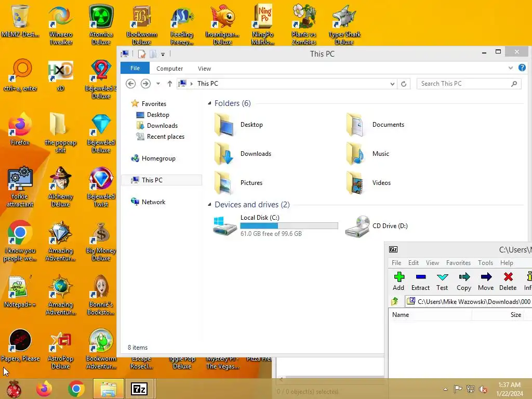Click the breadcrumb arrow before This PC
Screen dimensions: 532x399
coord(192,84)
